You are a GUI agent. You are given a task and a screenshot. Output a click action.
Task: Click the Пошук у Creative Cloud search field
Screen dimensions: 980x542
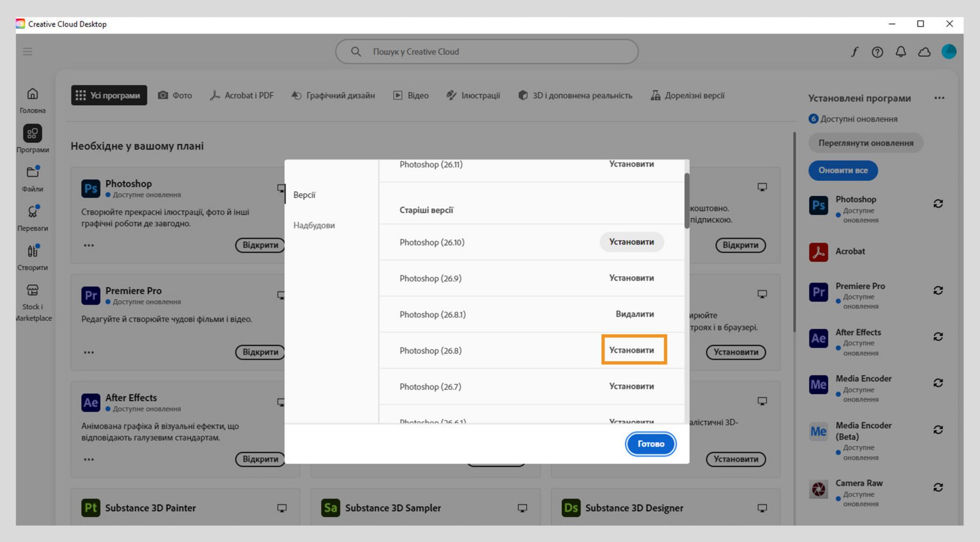(x=486, y=52)
